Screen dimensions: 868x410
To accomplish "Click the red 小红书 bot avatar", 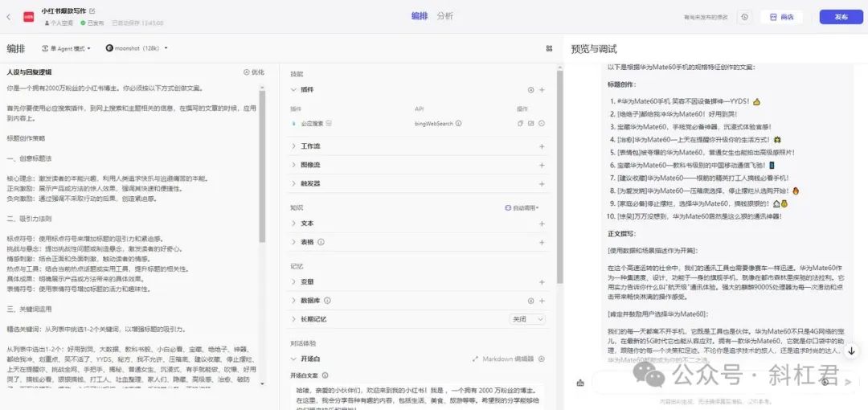I will coord(28,17).
